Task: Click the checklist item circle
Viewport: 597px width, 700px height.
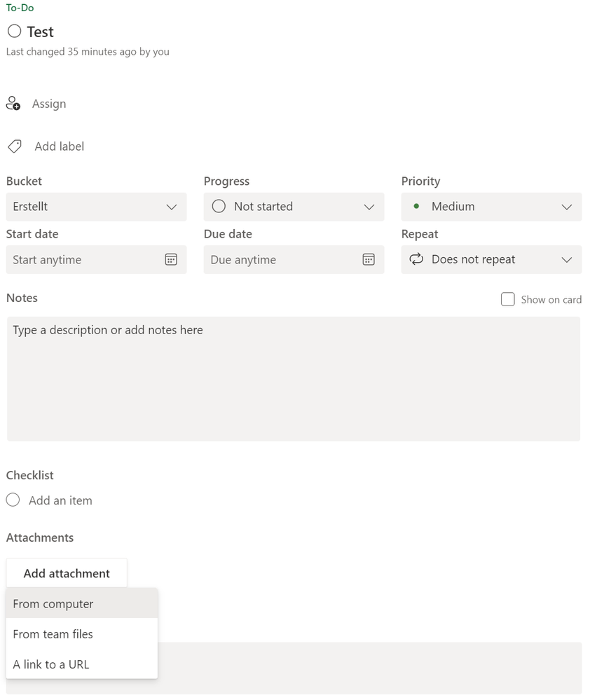Action: click(x=13, y=500)
